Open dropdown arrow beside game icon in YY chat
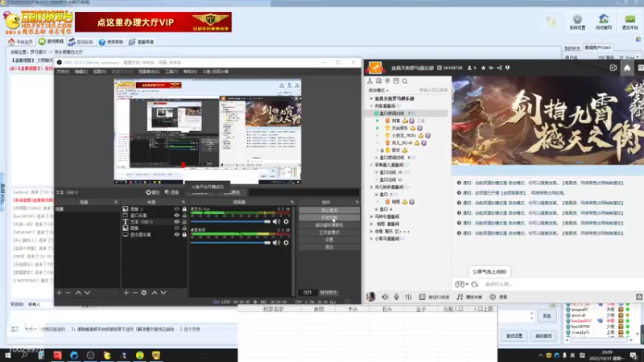644x362 pixels. tap(467, 285)
